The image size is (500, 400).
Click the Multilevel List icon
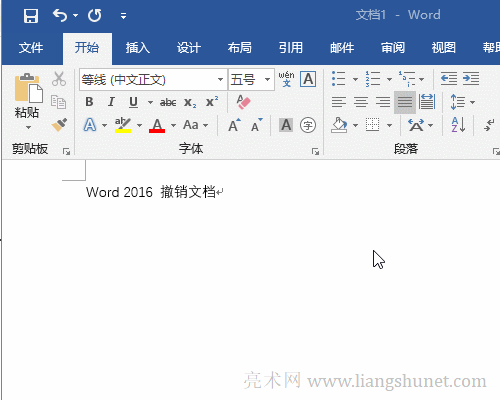[407, 79]
